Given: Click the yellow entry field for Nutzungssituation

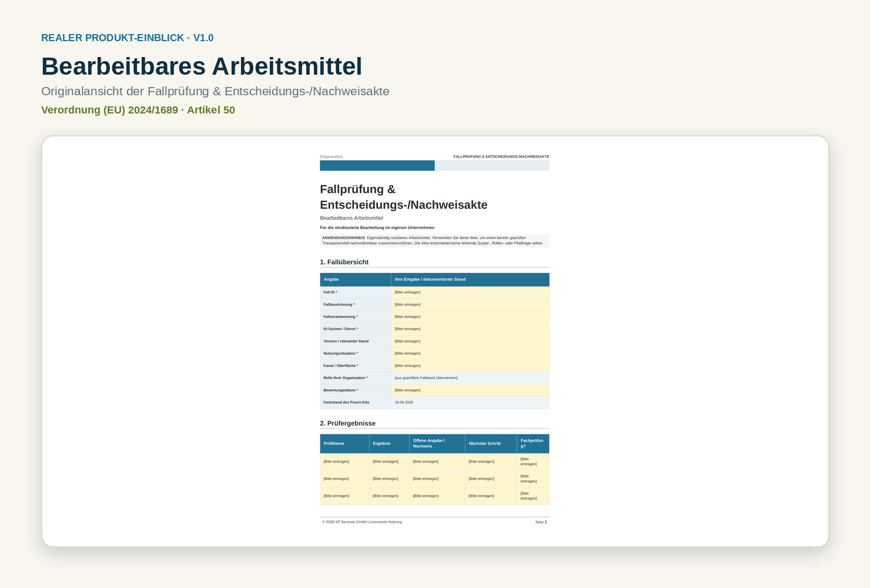Looking at the screenshot, I should [x=470, y=353].
